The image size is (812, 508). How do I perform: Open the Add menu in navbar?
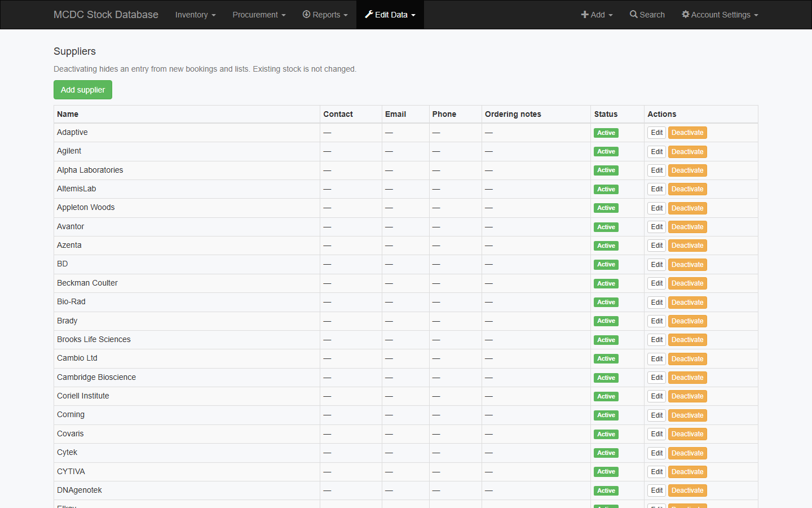pyautogui.click(x=597, y=15)
